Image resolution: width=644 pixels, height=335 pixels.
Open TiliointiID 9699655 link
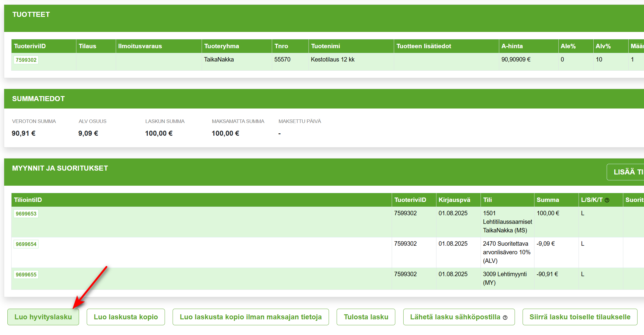click(26, 275)
